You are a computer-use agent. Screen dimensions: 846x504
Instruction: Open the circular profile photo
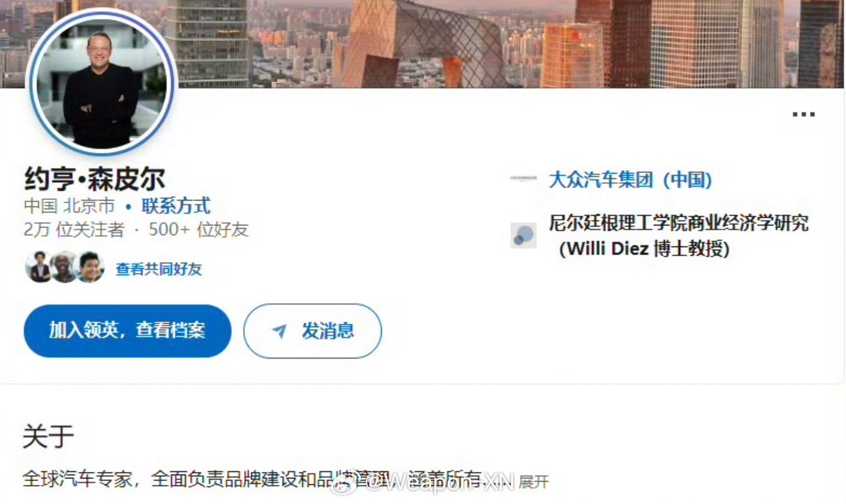tap(101, 83)
